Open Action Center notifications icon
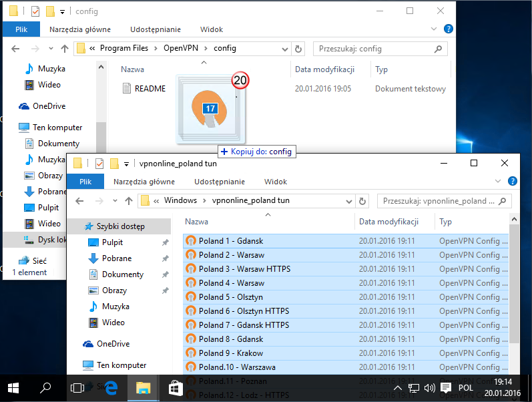This screenshot has height=402, width=532. (x=446, y=388)
